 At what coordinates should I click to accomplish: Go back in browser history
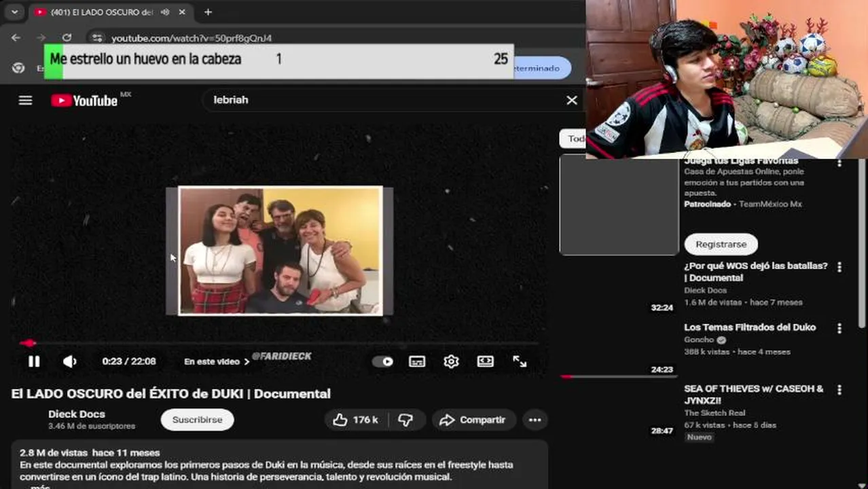point(16,38)
